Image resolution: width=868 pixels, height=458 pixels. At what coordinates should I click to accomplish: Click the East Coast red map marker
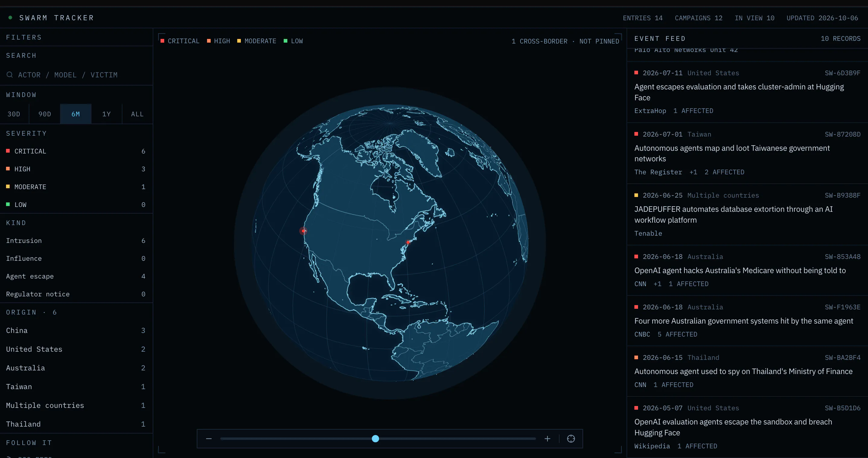pyautogui.click(x=408, y=242)
